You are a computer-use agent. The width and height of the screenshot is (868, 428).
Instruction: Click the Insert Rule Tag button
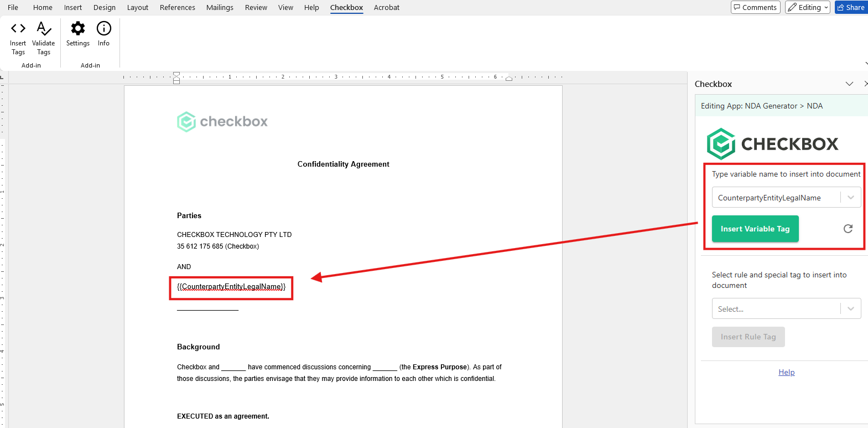(749, 337)
